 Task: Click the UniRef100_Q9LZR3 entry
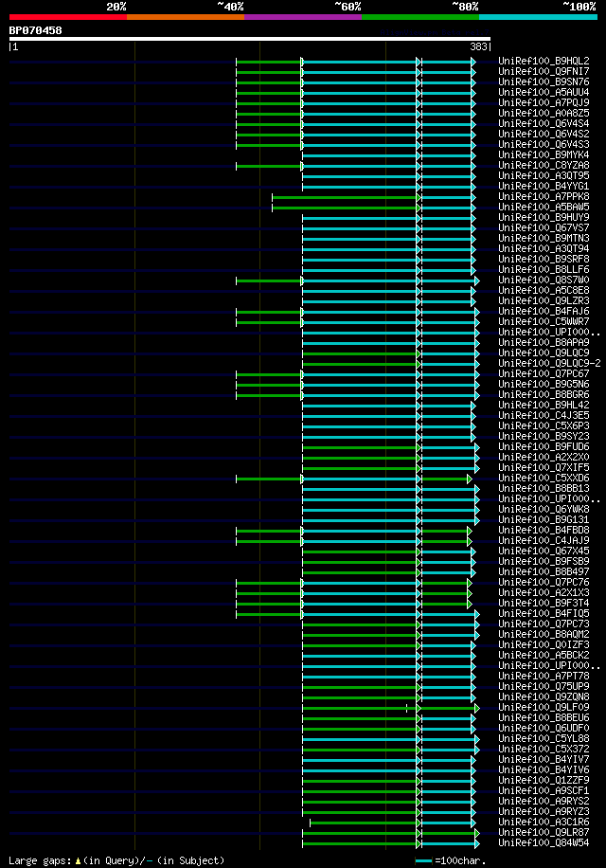544,300
